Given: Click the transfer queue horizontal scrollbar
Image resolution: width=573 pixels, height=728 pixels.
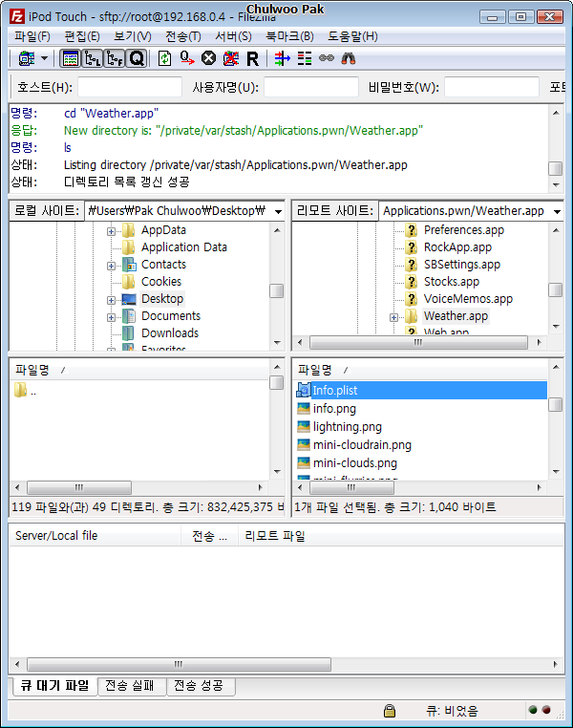Looking at the screenshot, I should coord(180,664).
